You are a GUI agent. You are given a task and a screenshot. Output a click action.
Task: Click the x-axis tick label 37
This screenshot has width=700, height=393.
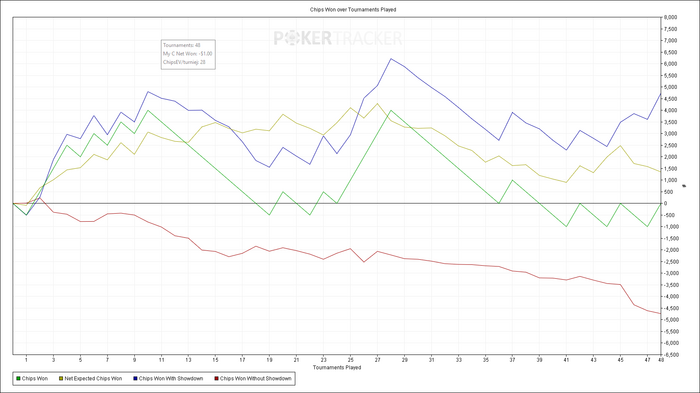point(512,360)
